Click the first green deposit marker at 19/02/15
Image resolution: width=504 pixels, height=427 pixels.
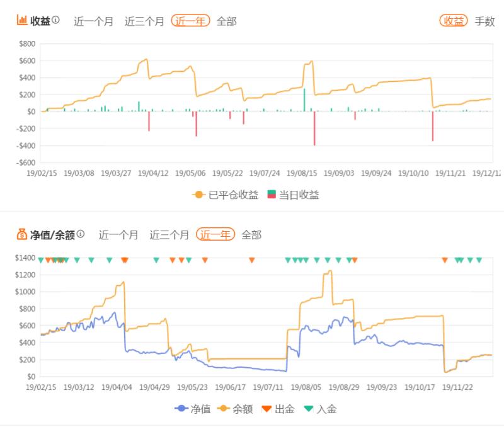[41, 260]
